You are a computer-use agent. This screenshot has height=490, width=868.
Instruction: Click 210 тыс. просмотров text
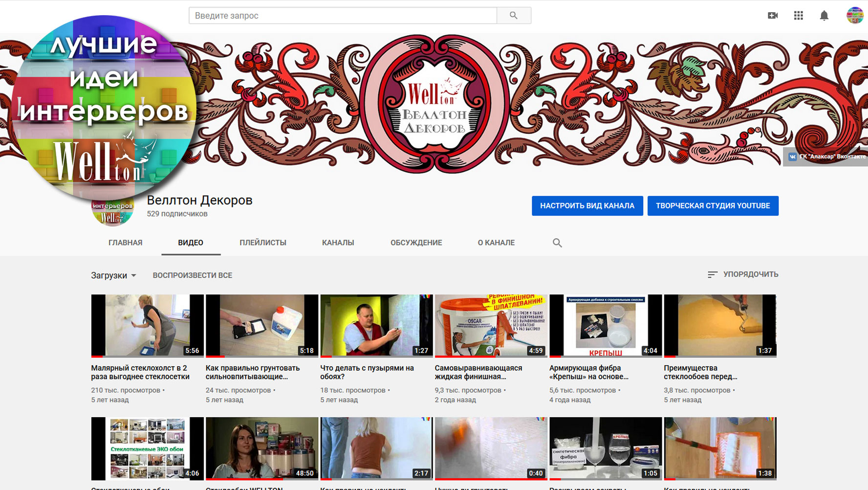(126, 390)
